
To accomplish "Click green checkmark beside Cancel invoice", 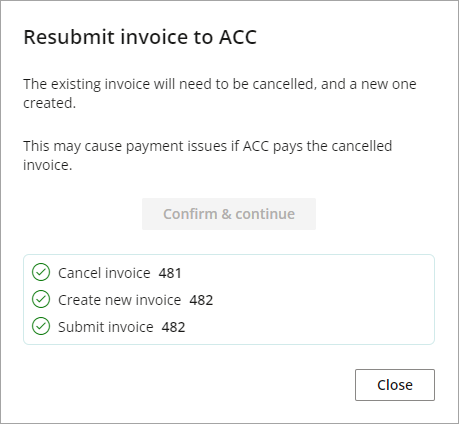I will point(41,272).
